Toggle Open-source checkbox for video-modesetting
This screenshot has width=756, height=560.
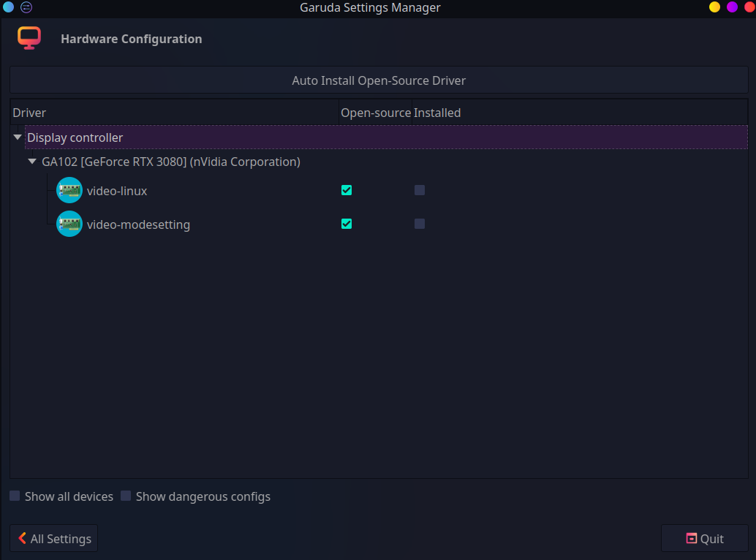click(x=347, y=224)
